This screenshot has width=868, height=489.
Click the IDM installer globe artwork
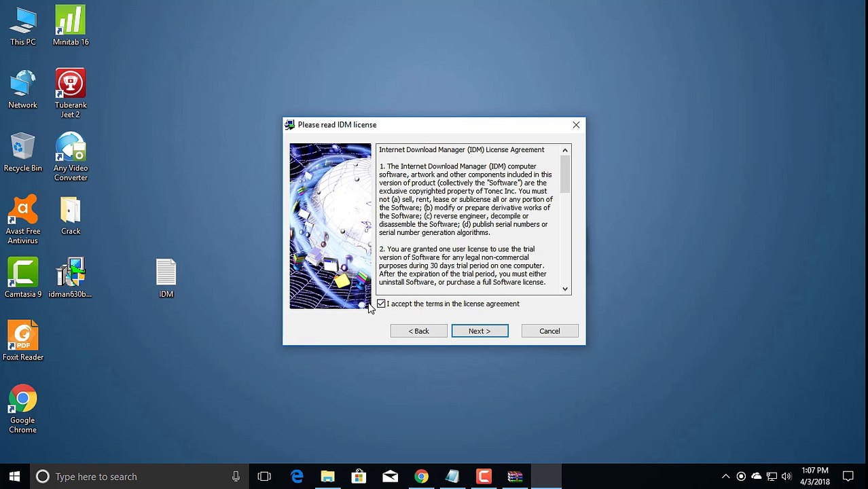[x=330, y=226]
